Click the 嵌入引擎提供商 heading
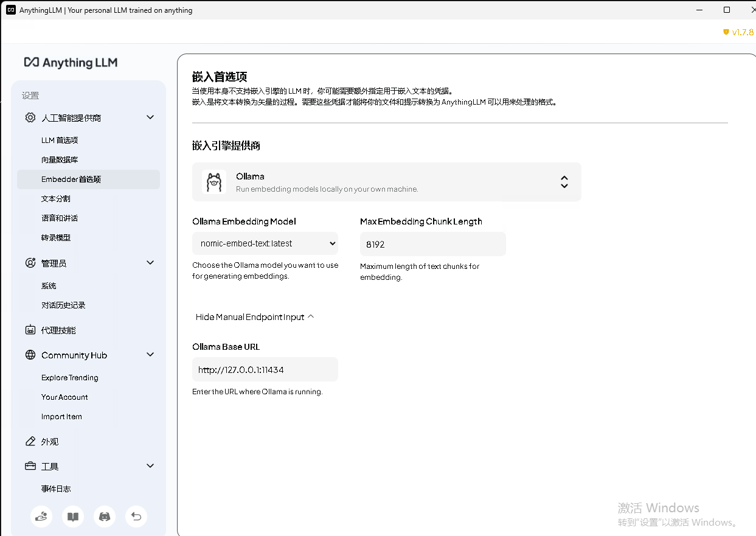 pos(226,145)
